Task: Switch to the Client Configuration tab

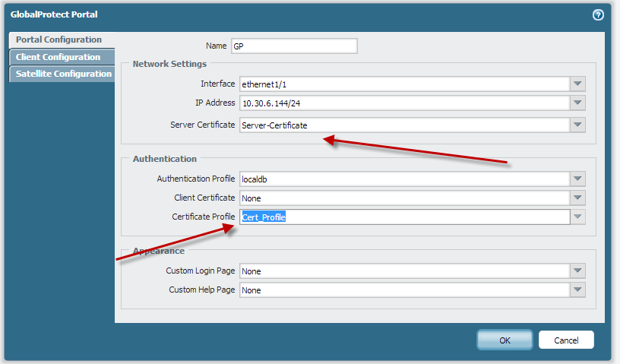Action: point(62,57)
